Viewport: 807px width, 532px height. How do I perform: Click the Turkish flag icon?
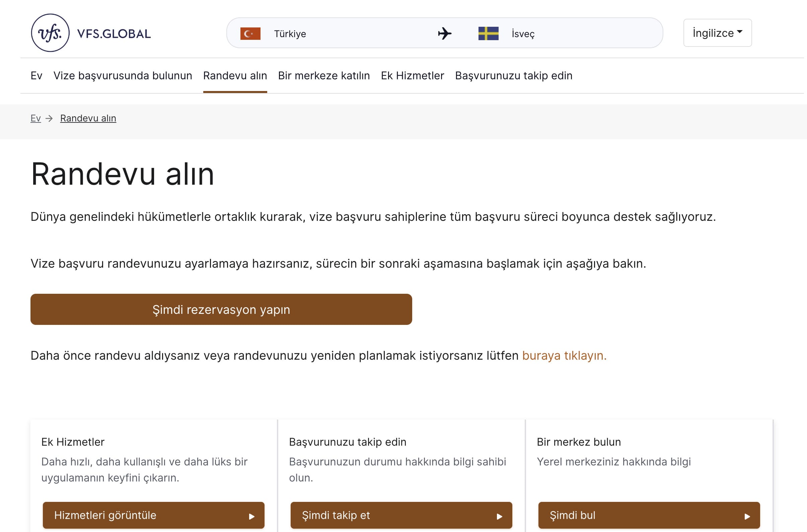(250, 33)
